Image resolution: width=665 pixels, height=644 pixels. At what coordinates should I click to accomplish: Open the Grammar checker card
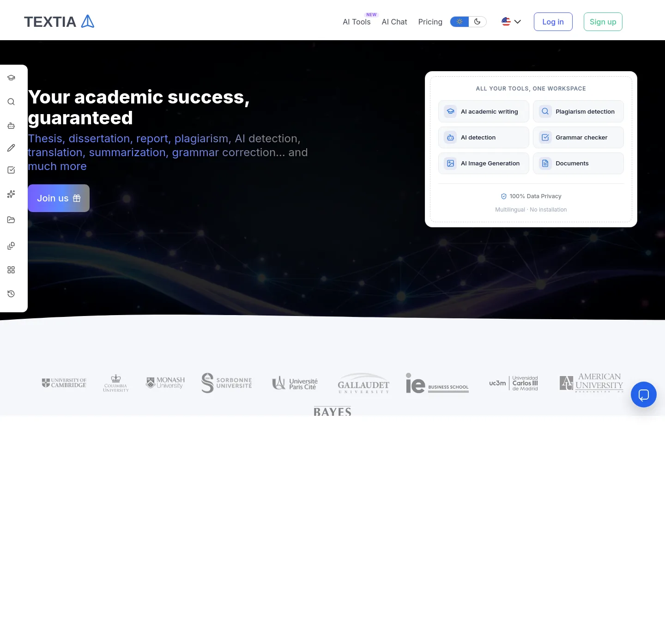(x=578, y=137)
